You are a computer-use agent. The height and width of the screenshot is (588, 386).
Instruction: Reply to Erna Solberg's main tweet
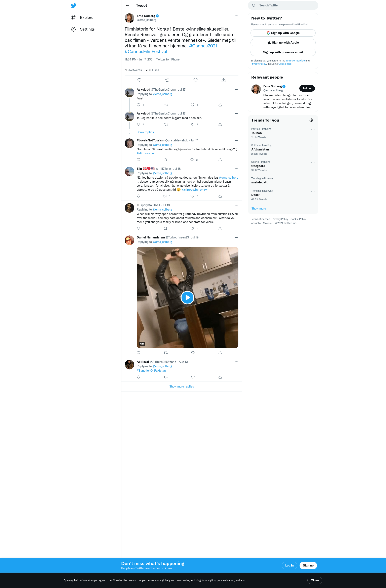pyautogui.click(x=139, y=80)
